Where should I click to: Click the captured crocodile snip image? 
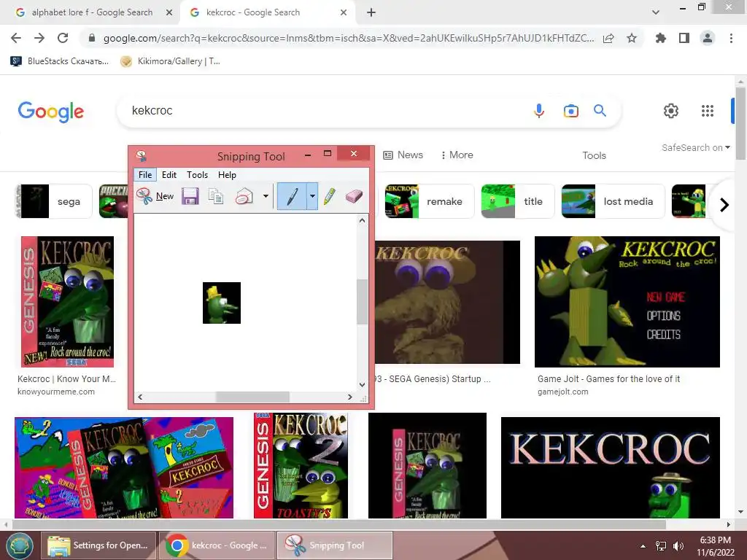click(222, 303)
